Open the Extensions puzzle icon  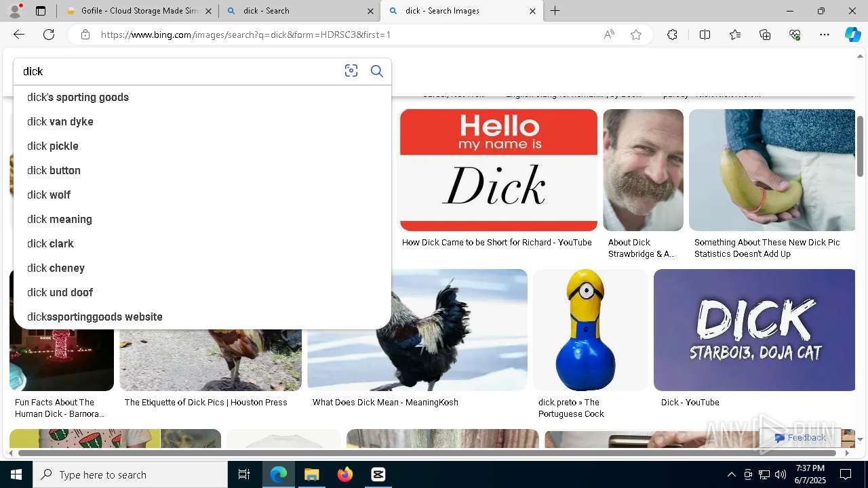coord(672,35)
